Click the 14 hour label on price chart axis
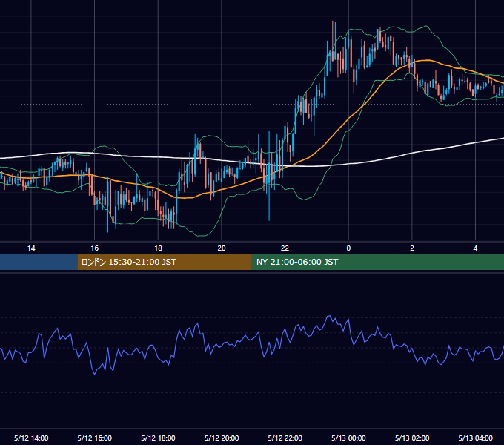This screenshot has height=445, width=504. [31, 248]
